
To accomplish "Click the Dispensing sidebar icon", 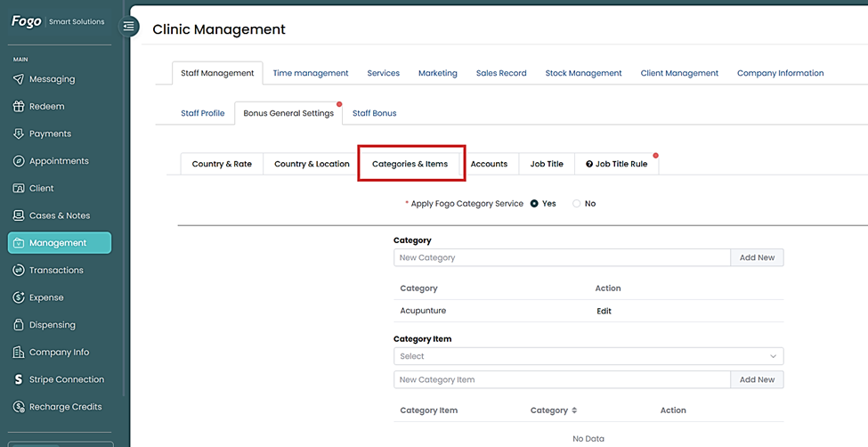I will [x=19, y=325].
